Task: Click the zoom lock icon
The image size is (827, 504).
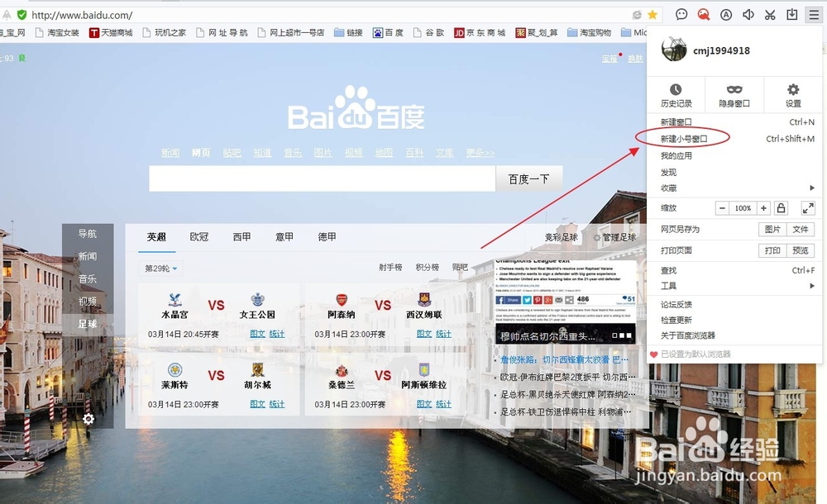Action: [782, 208]
